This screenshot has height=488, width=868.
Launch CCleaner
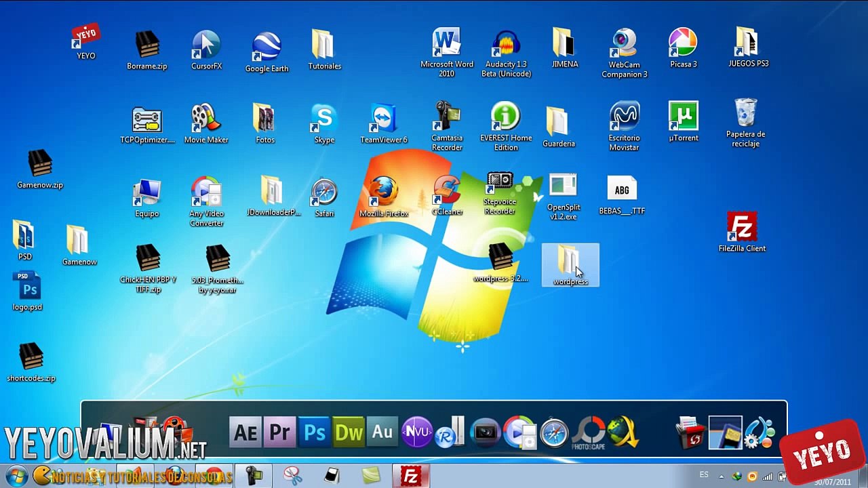point(447,197)
